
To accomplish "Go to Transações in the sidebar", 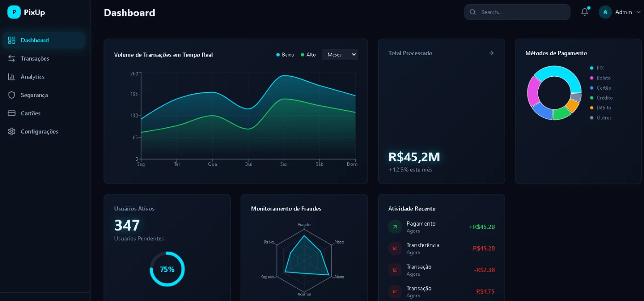I will [x=34, y=58].
